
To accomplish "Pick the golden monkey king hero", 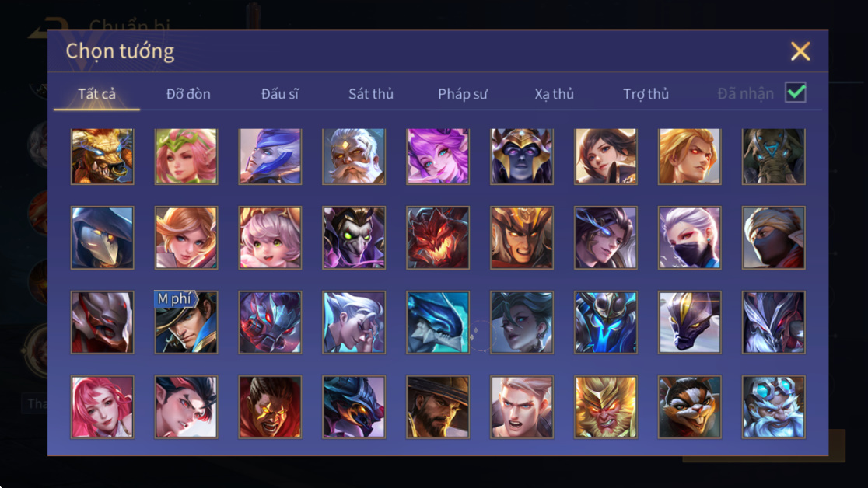I will (x=606, y=407).
